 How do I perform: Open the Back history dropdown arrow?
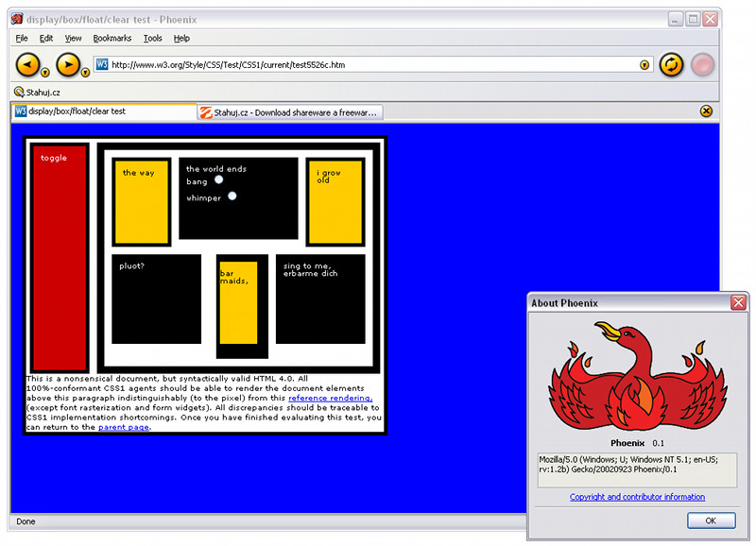pyautogui.click(x=44, y=73)
